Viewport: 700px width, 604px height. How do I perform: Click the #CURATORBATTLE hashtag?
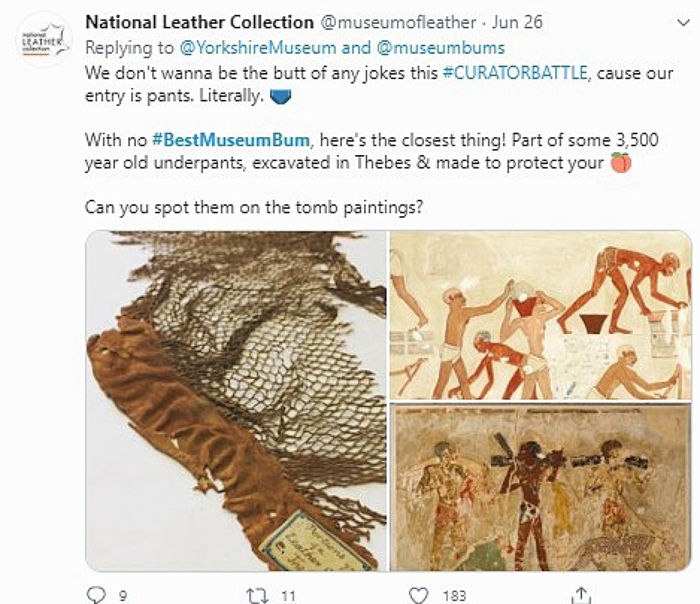click(514, 73)
